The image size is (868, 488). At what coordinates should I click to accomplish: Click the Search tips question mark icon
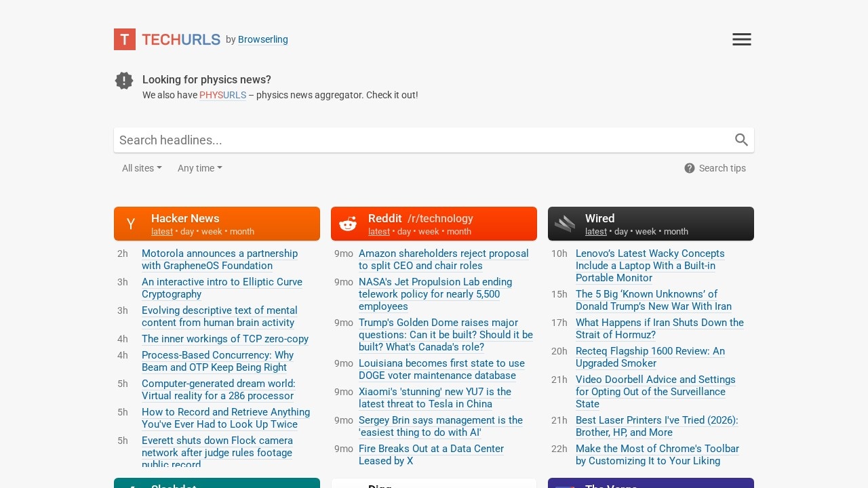click(690, 168)
